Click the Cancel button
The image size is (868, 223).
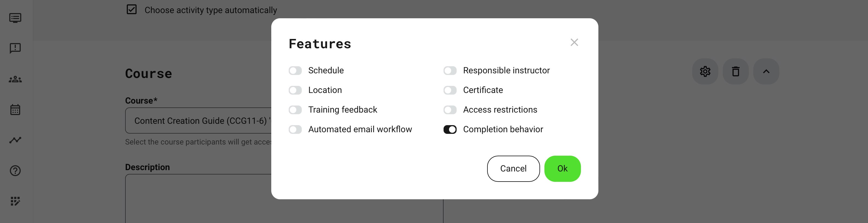(x=513, y=169)
